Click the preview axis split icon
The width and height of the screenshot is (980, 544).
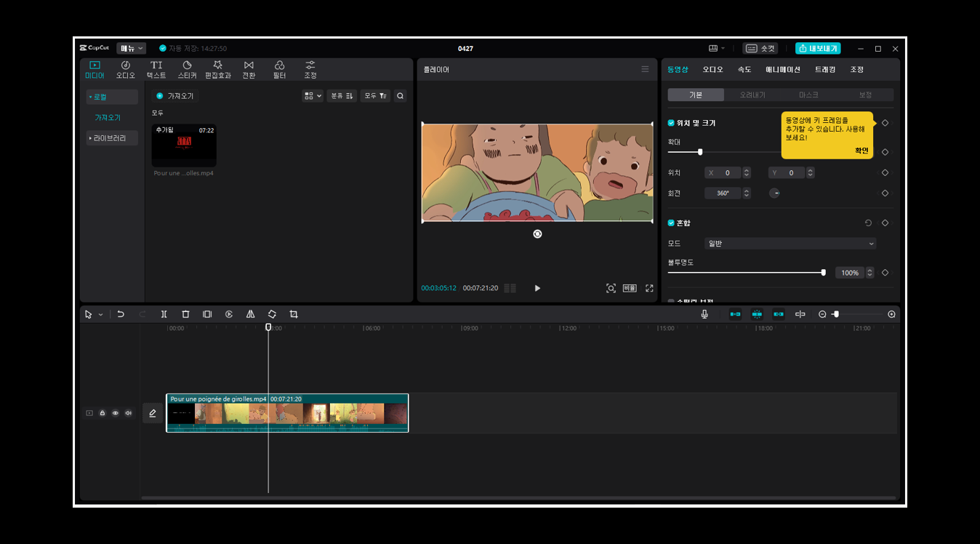pyautogui.click(x=800, y=314)
